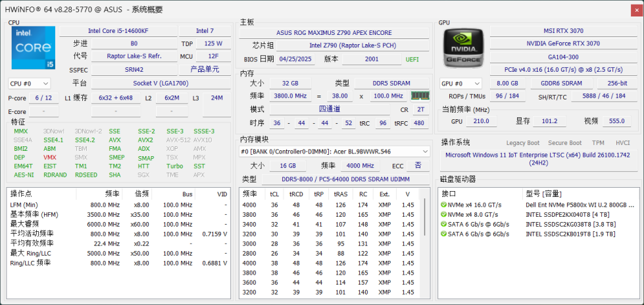This screenshot has height=305, width=644.
Task: Click the Ring/LLC 频率 row
Action: tap(118, 263)
